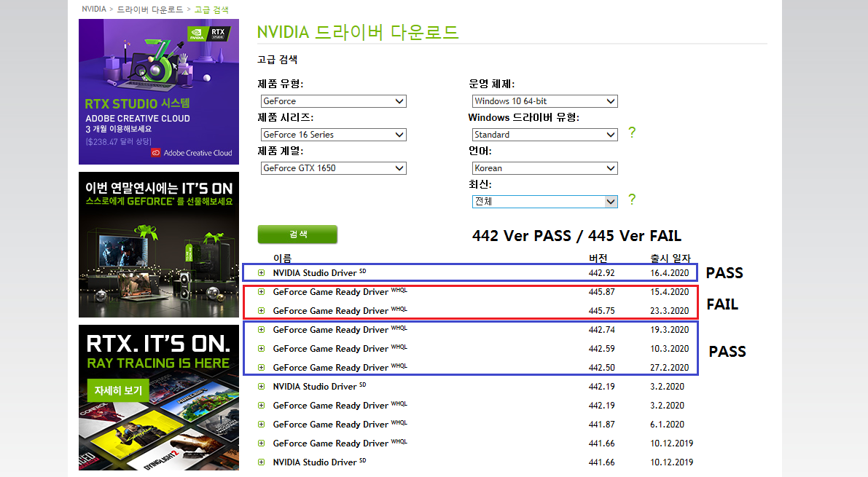Expand the Game Ready Driver 442.74 row
This screenshot has width=868, height=477.
coord(262,330)
